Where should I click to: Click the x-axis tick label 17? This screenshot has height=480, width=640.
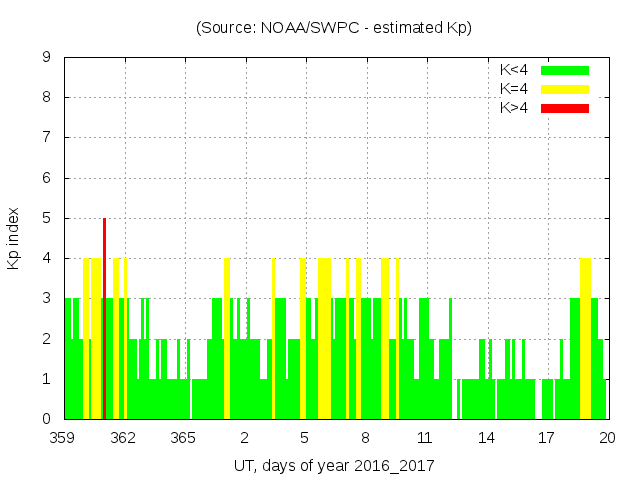click(546, 438)
